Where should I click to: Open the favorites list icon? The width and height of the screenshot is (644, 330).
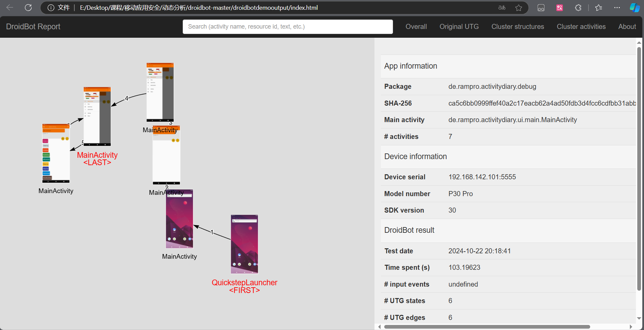tap(599, 8)
